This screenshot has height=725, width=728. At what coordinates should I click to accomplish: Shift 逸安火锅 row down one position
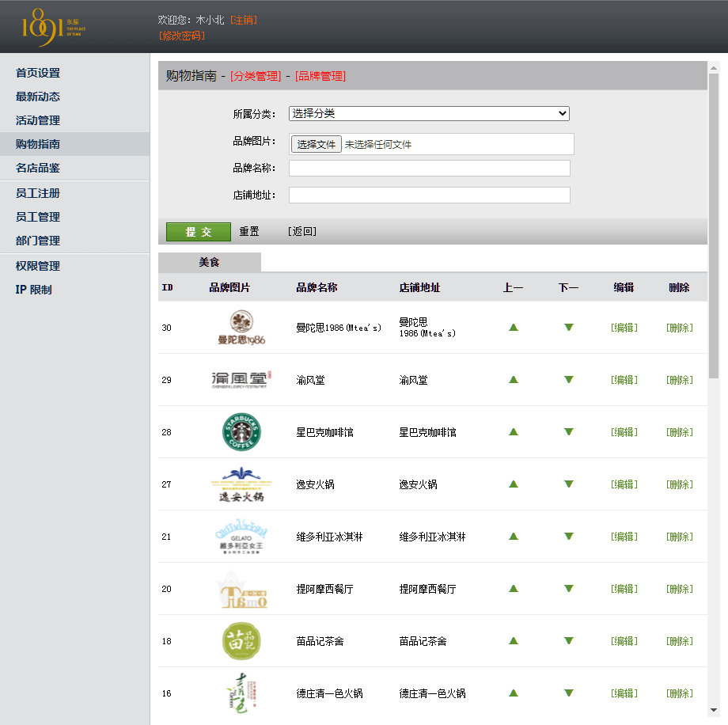click(569, 484)
